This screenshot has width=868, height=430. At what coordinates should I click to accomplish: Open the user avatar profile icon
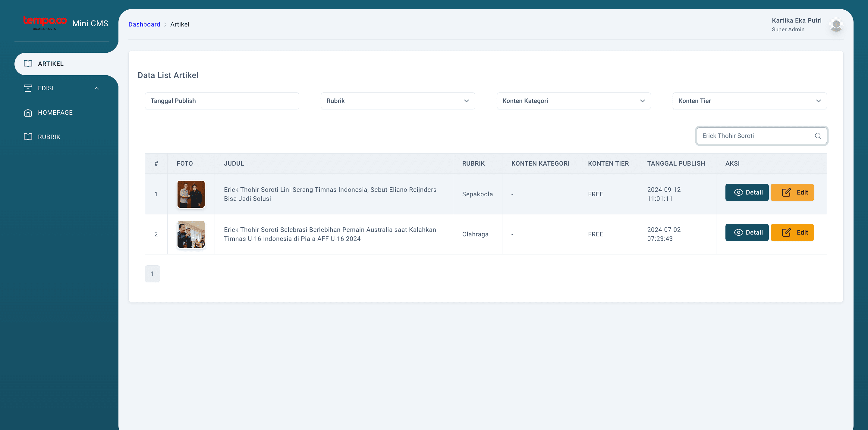[x=836, y=25]
